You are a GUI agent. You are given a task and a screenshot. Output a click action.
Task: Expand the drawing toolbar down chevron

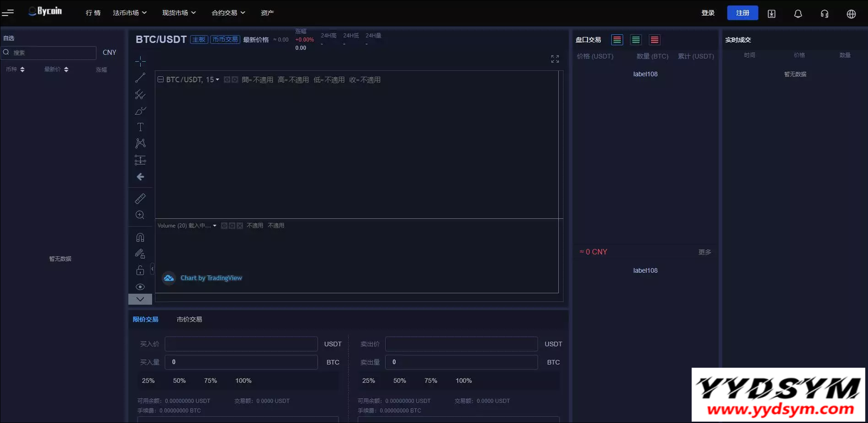140,299
